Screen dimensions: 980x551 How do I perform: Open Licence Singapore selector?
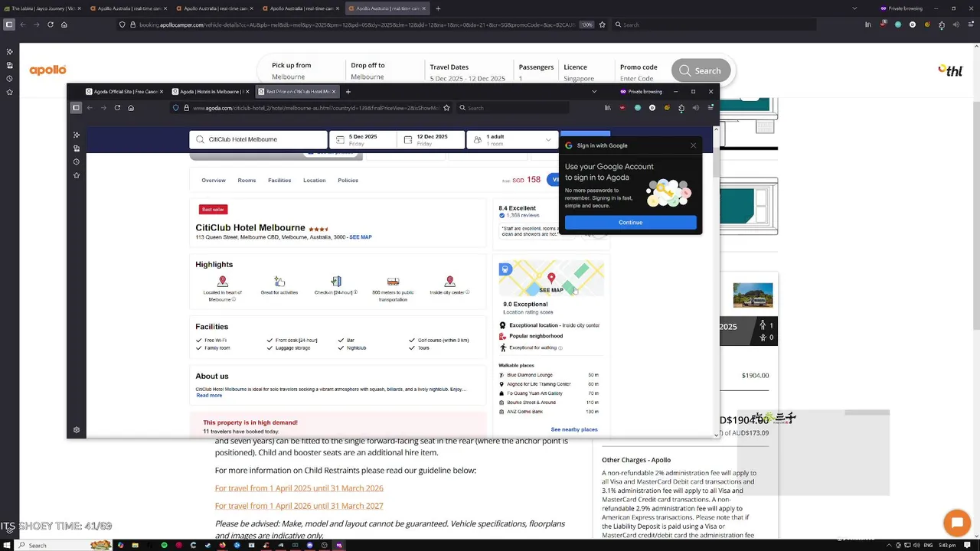point(580,72)
